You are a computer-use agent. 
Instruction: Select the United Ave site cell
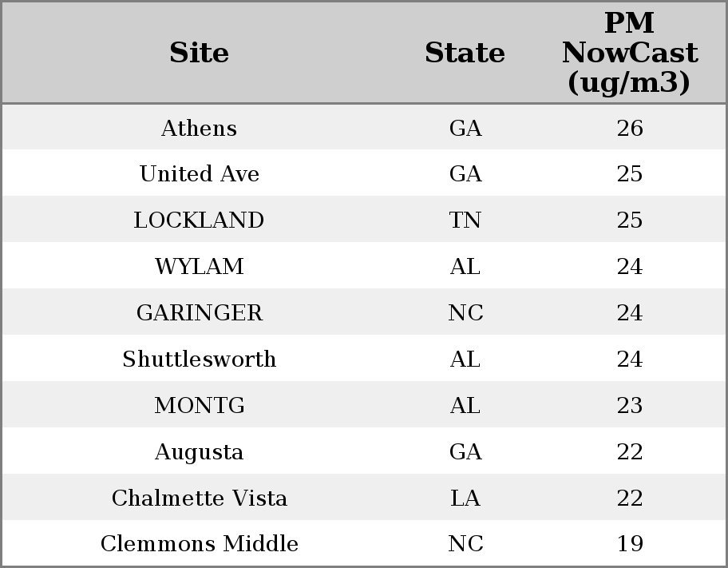coord(200,174)
